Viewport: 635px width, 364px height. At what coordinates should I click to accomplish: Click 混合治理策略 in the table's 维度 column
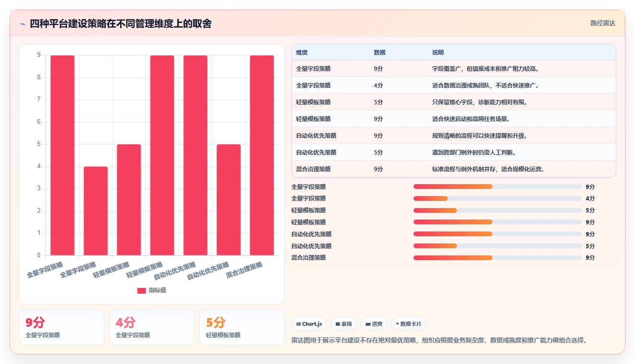pos(313,169)
